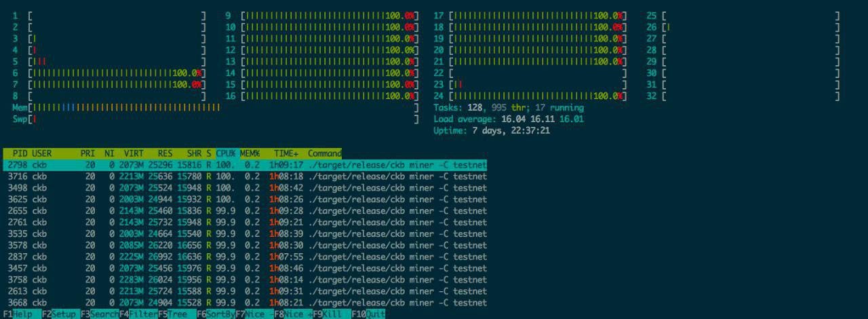Click the highlighted CPU% column header
The height and width of the screenshot is (319, 868).
226,153
